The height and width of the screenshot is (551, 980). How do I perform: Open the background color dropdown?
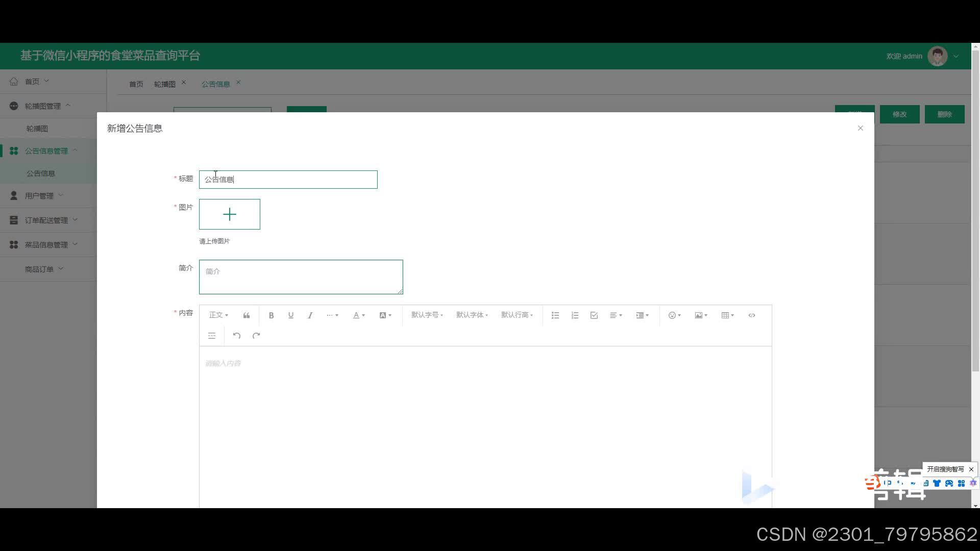385,315
